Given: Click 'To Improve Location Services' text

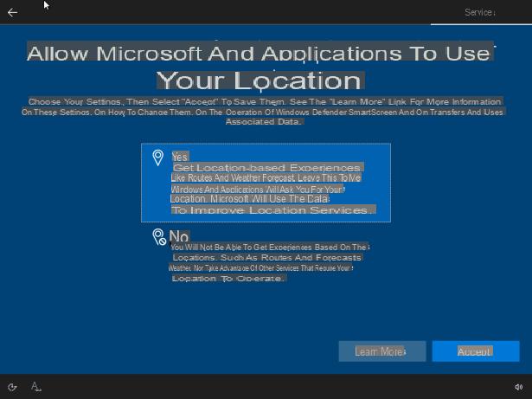Looking at the screenshot, I should (273, 210).
